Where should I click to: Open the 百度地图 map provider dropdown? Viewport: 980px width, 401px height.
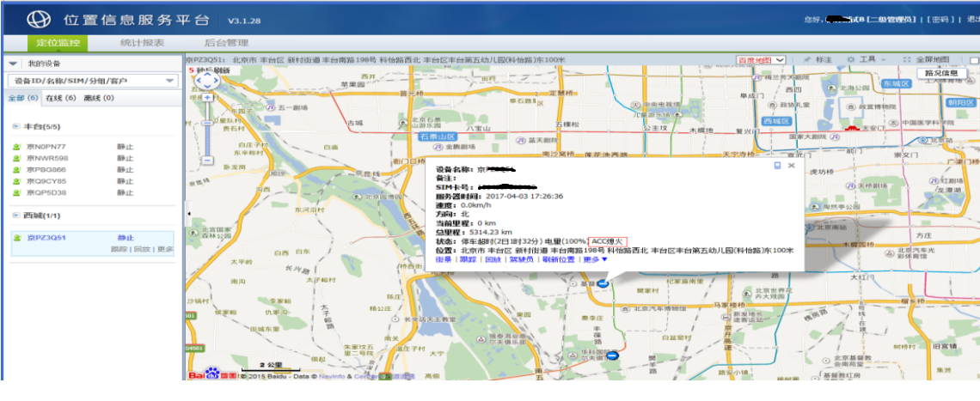(x=762, y=60)
